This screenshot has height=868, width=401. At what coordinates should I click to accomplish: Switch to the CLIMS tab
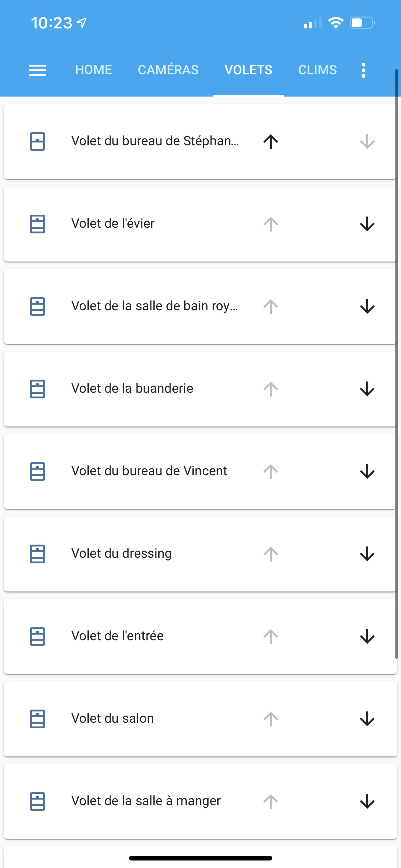317,70
